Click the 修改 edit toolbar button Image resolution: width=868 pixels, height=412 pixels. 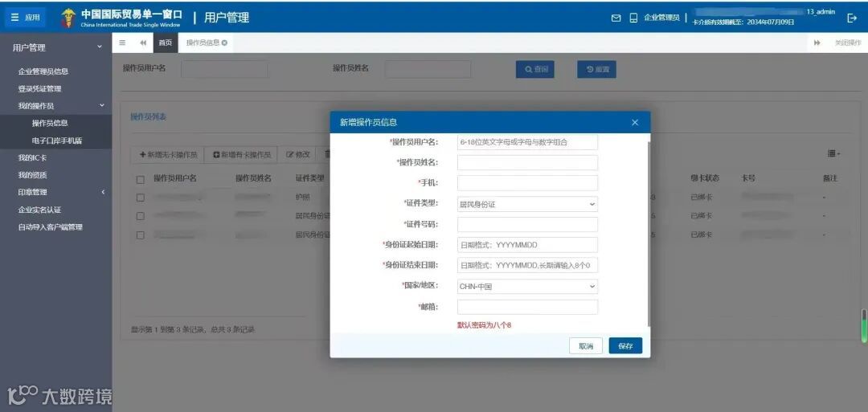coord(298,155)
